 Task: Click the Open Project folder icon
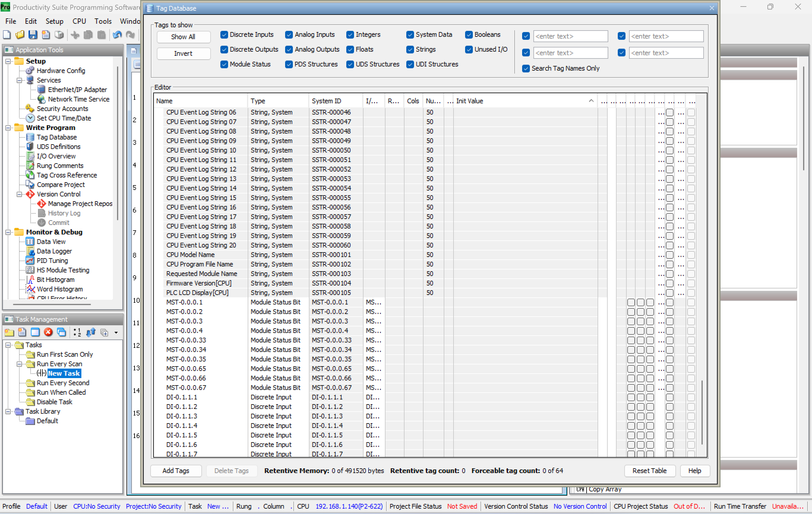pyautogui.click(x=20, y=35)
